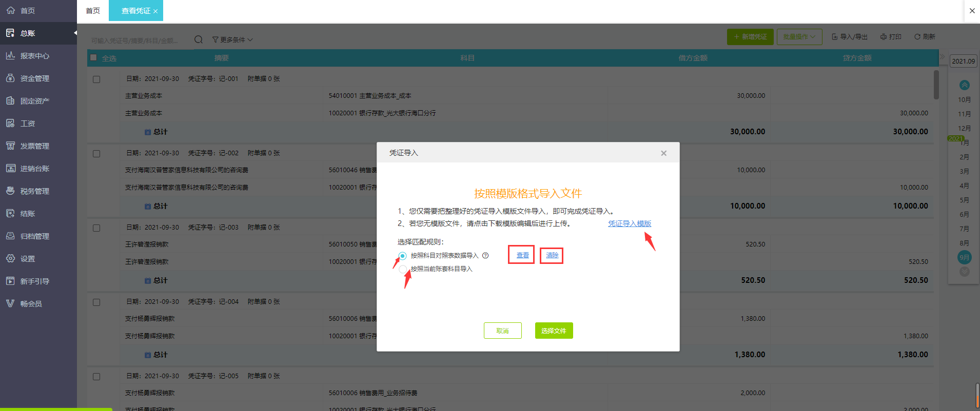Switch to the 首页 tab
The width and height of the screenshot is (980, 411).
coord(93,11)
